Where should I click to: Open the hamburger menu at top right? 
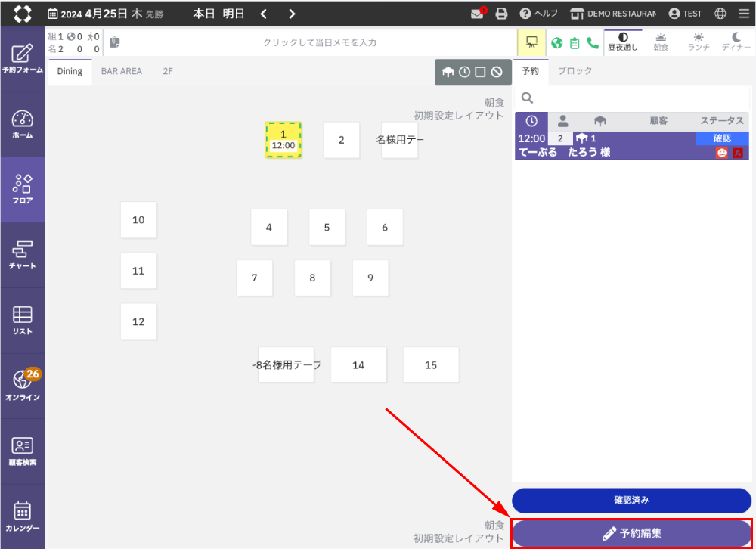[744, 14]
